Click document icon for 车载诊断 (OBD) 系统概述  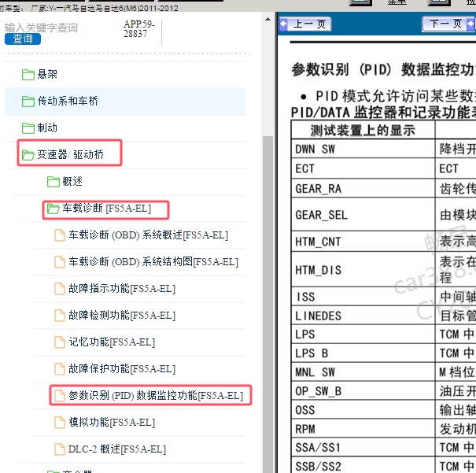coord(60,235)
